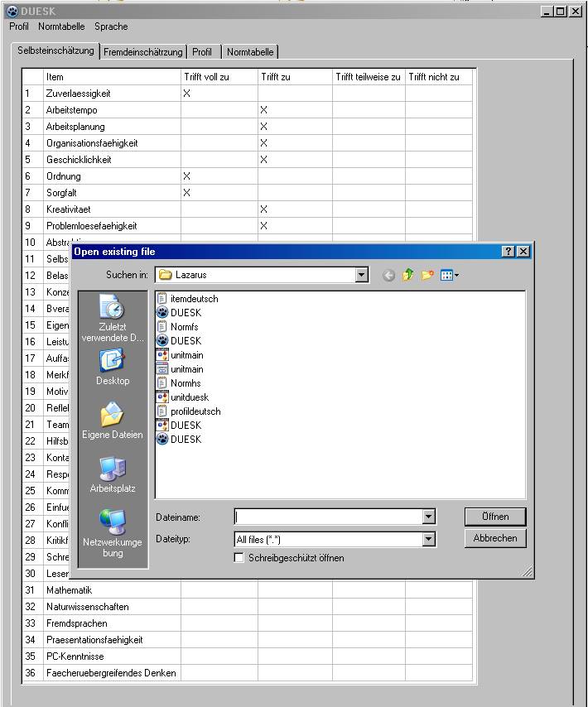Open the view options menu icon

(x=449, y=275)
